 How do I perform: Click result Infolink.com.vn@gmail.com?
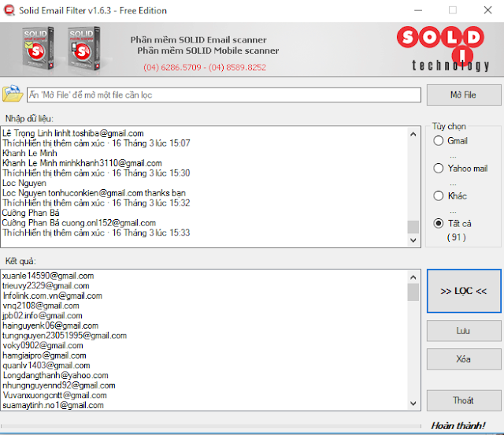[x=53, y=296]
